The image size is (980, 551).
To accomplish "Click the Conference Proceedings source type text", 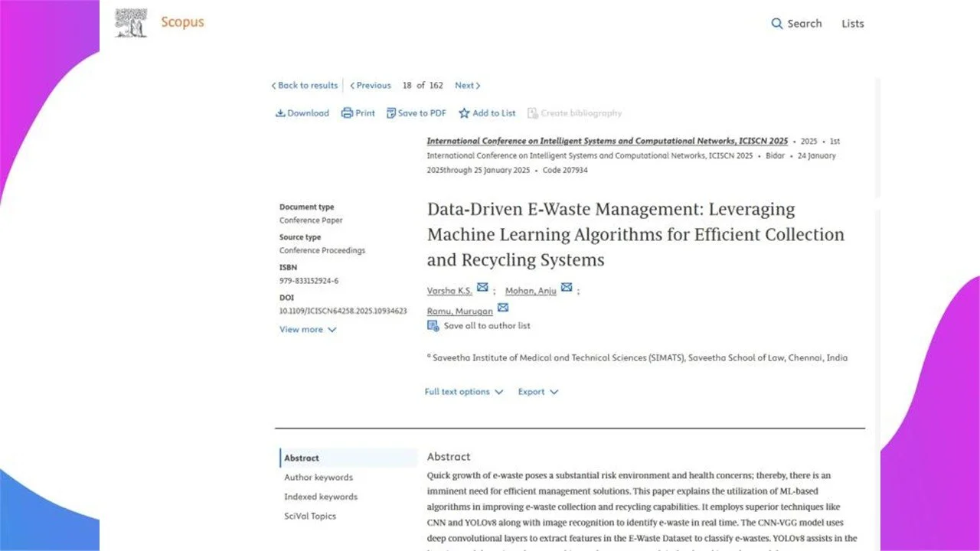I will (322, 251).
